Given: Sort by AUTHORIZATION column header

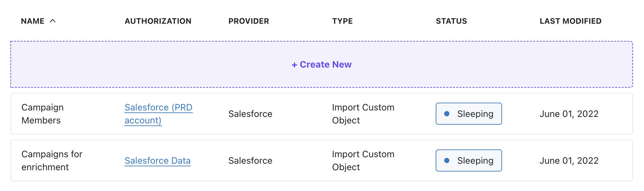Looking at the screenshot, I should 158,21.
